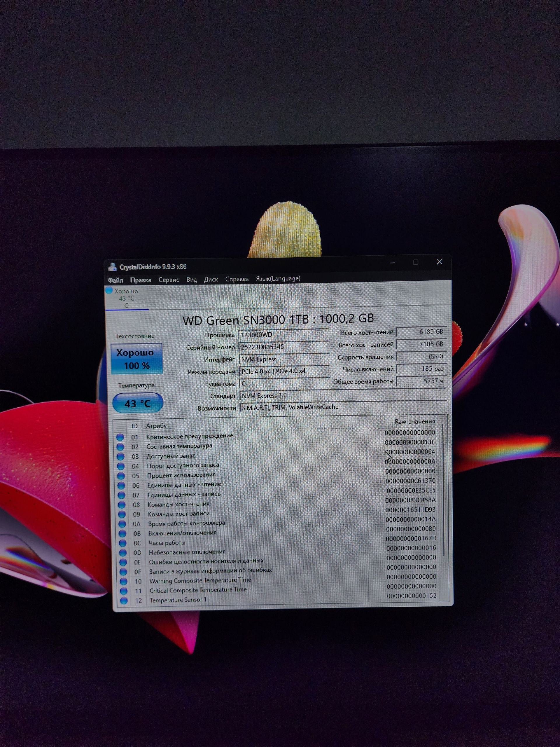Click the Атрибут column header
Screen dimensions: 560x747
click(157, 426)
